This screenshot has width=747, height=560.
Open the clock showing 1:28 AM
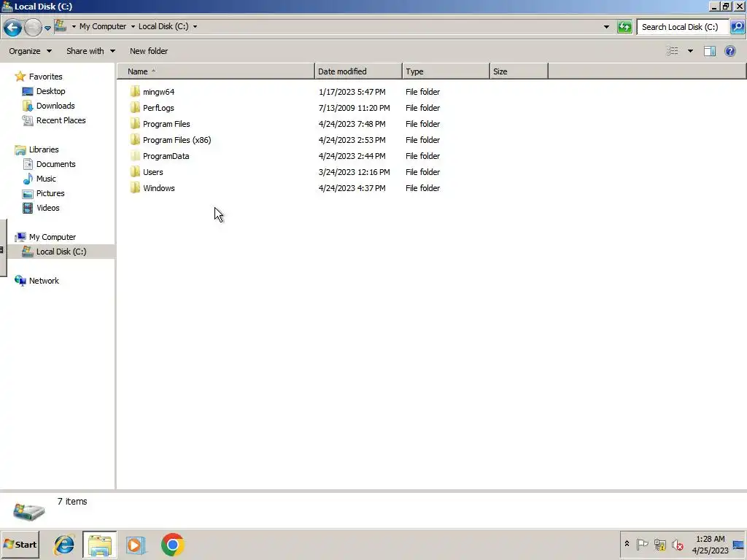pyautogui.click(x=710, y=545)
